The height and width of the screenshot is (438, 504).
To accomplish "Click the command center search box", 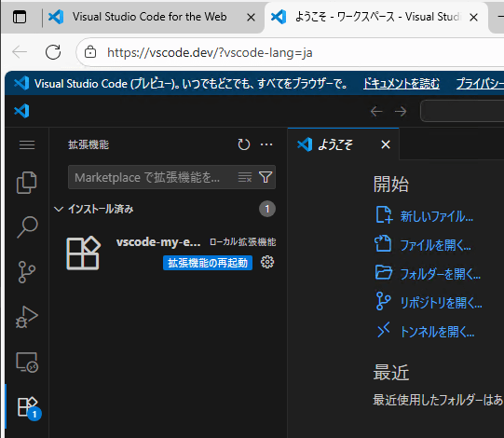I will tap(462, 111).
